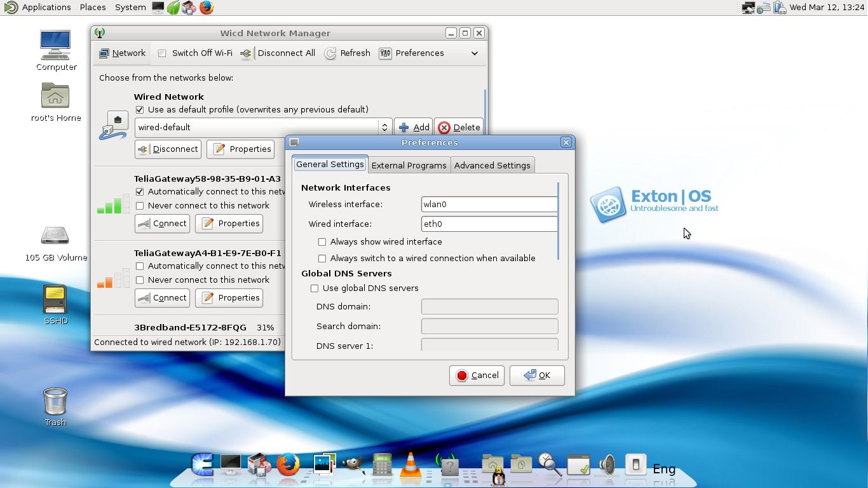Click the clock date in panel
The width and height of the screenshot is (868, 488).
[x=826, y=8]
